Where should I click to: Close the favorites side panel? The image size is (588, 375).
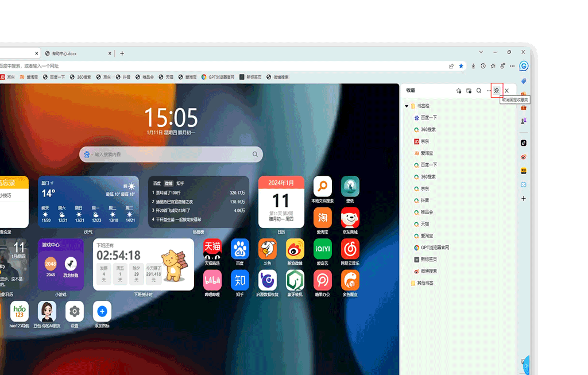506,90
